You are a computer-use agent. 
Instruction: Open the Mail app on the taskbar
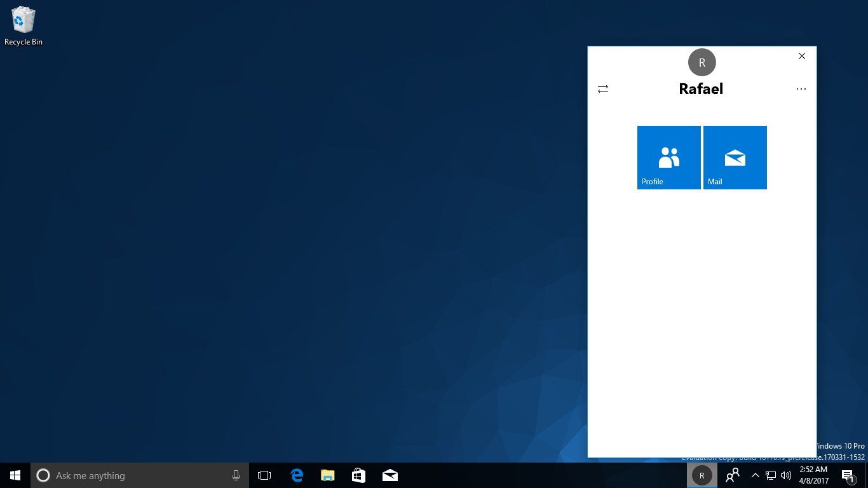[x=390, y=475]
